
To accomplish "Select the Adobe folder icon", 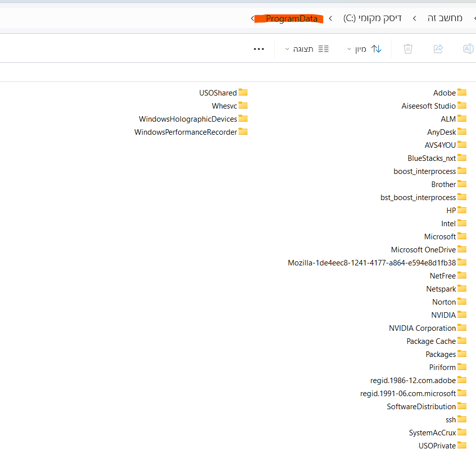I will [x=462, y=92].
